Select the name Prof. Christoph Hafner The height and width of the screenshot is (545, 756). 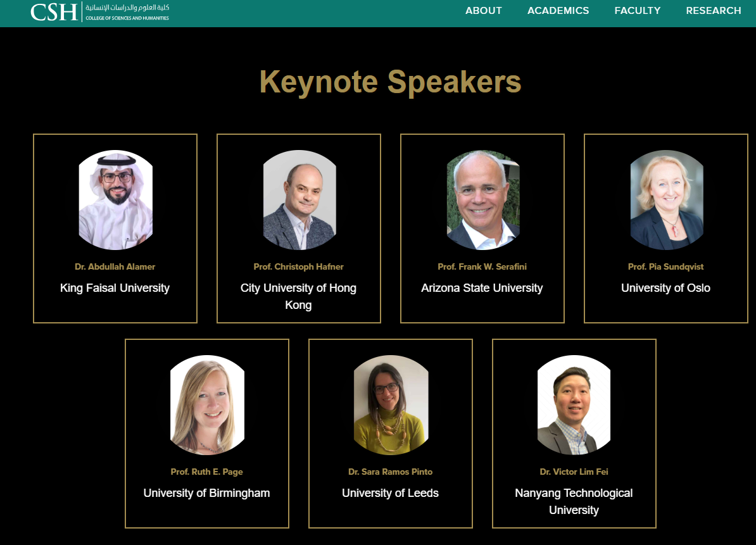tap(298, 266)
